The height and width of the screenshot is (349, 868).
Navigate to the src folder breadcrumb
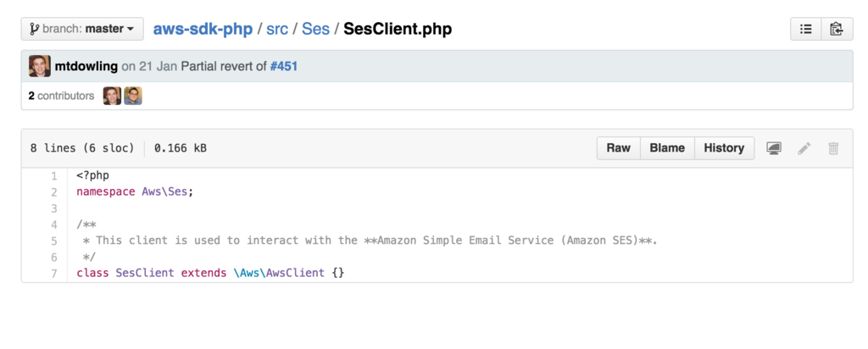pos(277,29)
